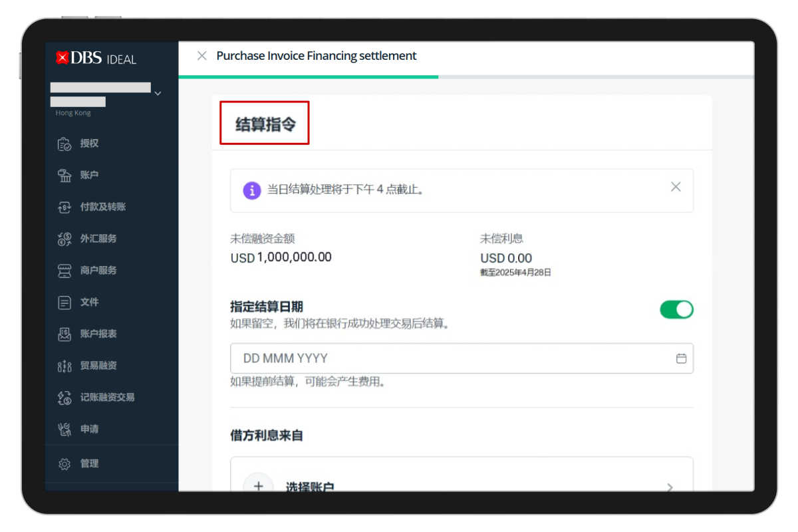Dismiss the 4 PM cutoff notice banner

(x=676, y=187)
